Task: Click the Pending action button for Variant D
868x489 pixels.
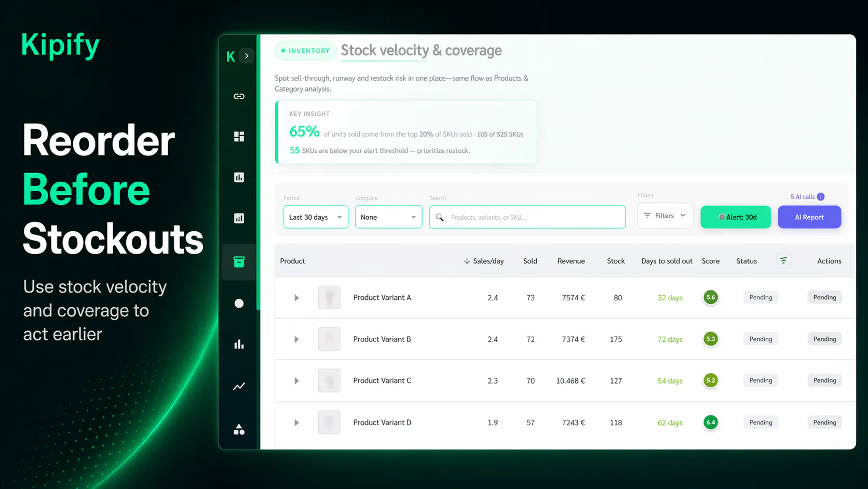Action: (x=824, y=422)
